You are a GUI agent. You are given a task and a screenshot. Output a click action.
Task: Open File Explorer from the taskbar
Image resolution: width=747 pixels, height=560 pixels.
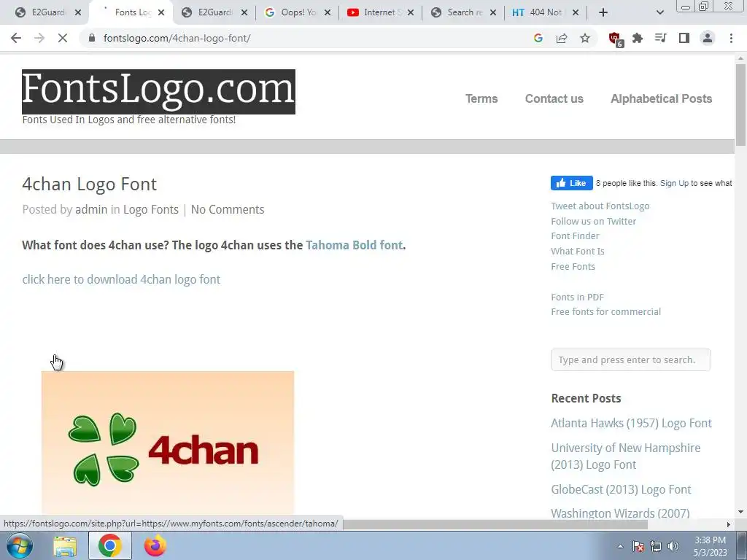[65, 546]
